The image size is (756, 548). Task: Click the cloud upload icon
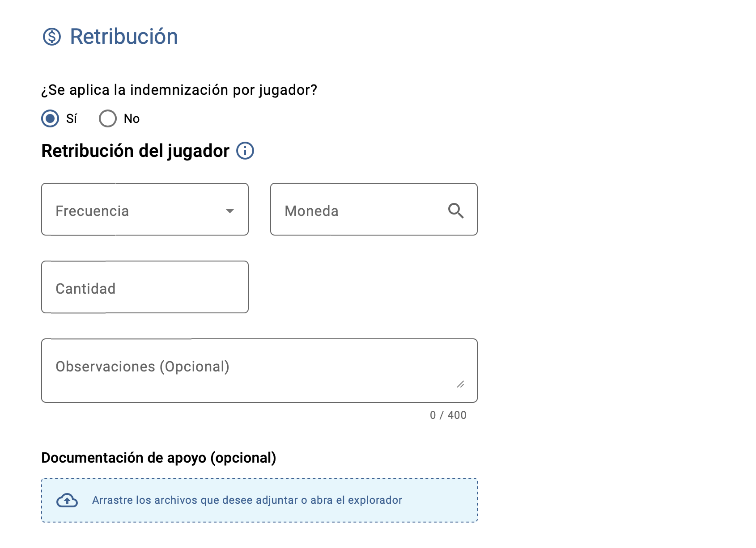[x=67, y=500]
